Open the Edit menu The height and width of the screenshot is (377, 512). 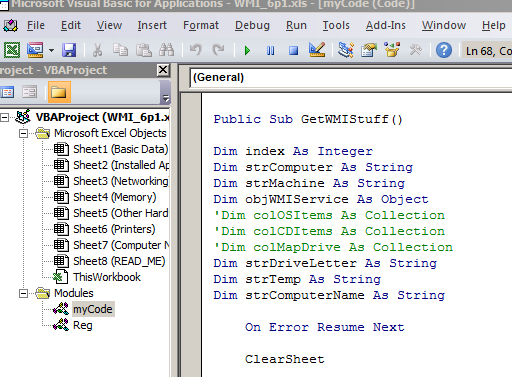(71, 25)
